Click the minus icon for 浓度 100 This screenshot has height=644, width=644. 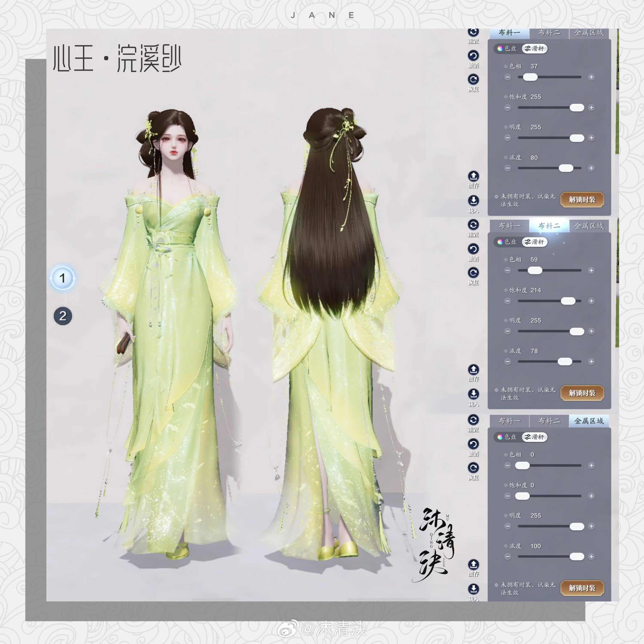[508, 556]
